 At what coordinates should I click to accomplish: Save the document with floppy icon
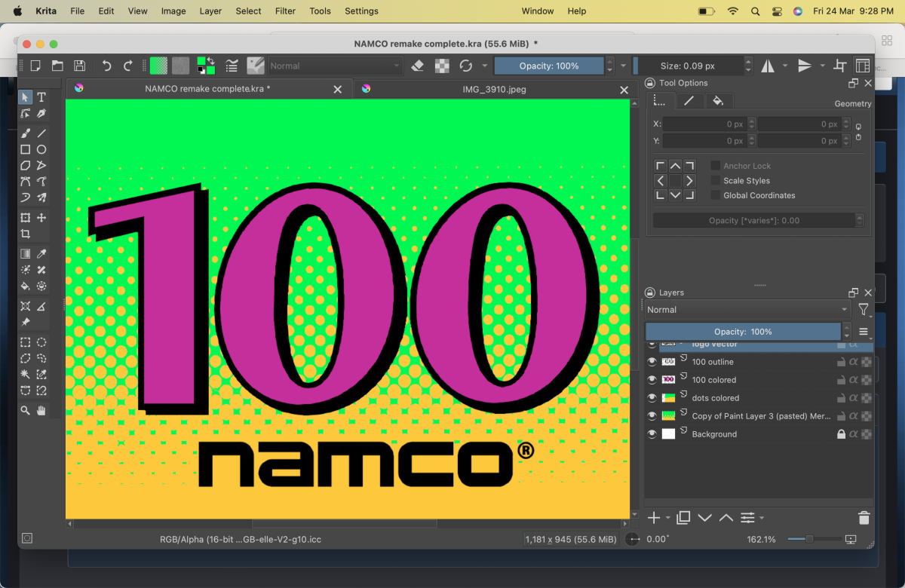[x=79, y=66]
